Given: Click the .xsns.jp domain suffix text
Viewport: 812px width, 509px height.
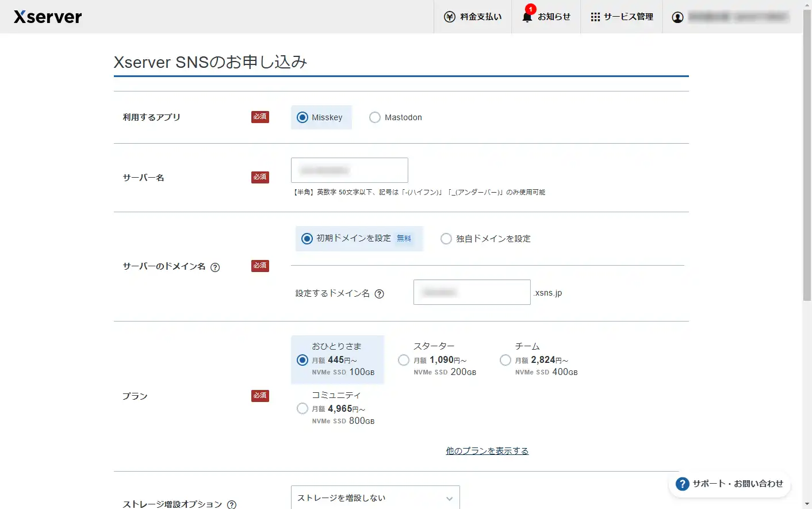Looking at the screenshot, I should point(547,293).
